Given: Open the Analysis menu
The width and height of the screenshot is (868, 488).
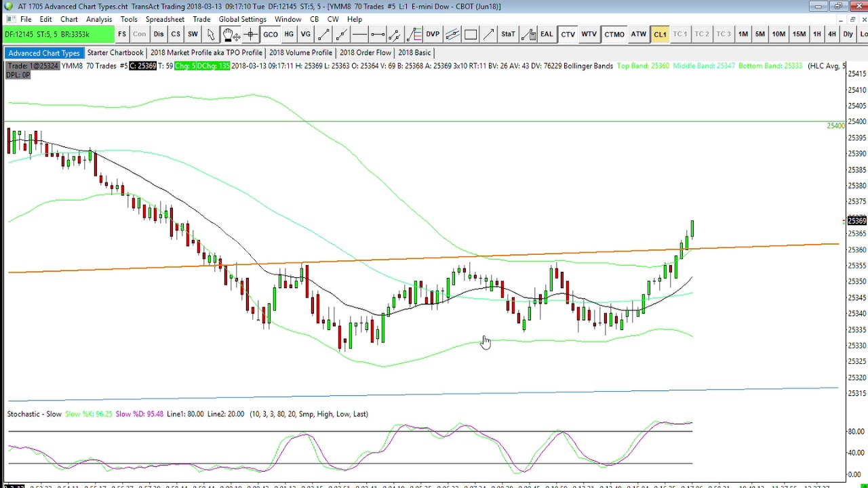Looking at the screenshot, I should 99,19.
